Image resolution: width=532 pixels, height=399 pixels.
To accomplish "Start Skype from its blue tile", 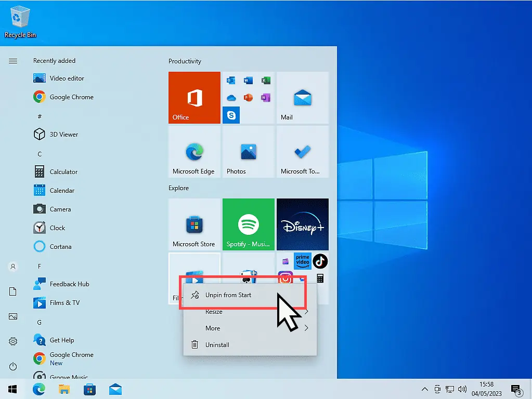I will [x=231, y=115].
